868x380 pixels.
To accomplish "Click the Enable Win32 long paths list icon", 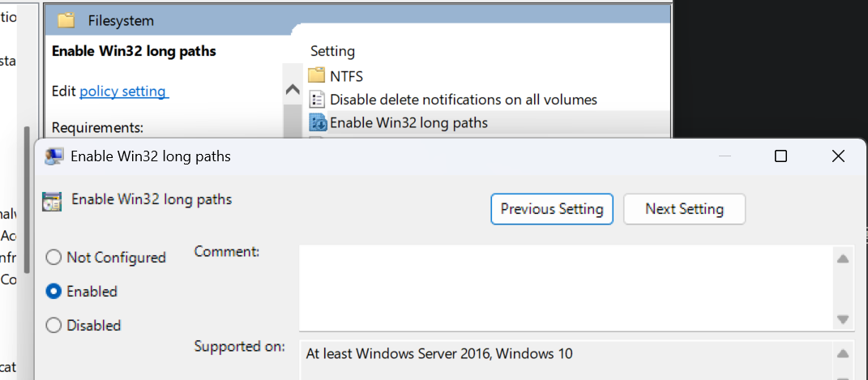I will pos(318,123).
